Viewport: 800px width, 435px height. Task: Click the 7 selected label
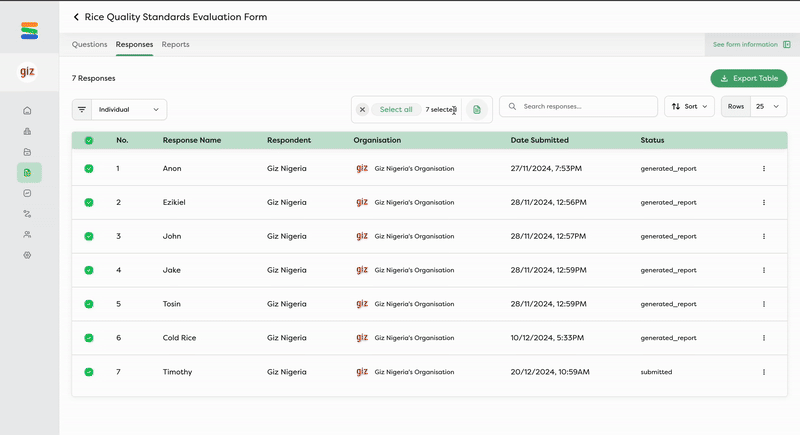pos(441,110)
